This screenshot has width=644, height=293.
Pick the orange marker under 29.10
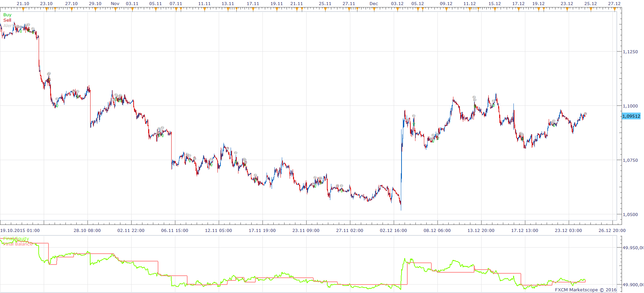point(95,9)
